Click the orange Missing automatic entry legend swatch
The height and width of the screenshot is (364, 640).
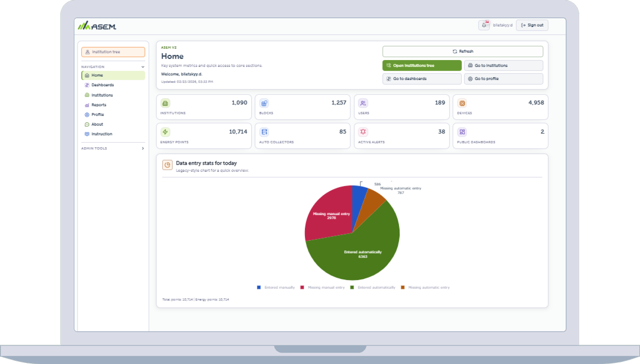(x=402, y=287)
